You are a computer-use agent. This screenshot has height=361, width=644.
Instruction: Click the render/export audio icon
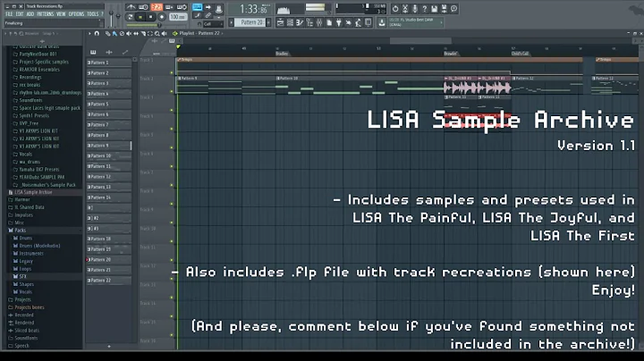pos(444,9)
